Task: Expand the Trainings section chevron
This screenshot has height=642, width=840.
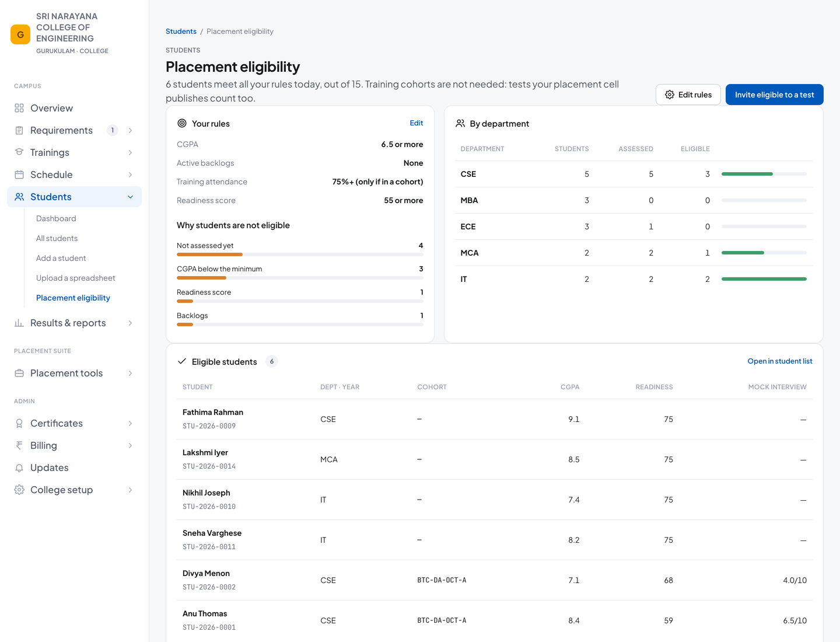Action: click(130, 152)
